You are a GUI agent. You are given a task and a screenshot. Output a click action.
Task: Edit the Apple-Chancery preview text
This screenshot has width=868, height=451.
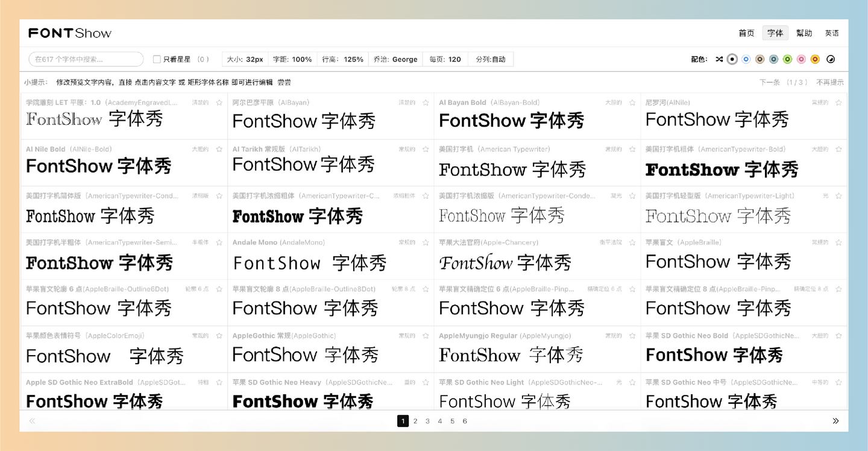pos(505,263)
